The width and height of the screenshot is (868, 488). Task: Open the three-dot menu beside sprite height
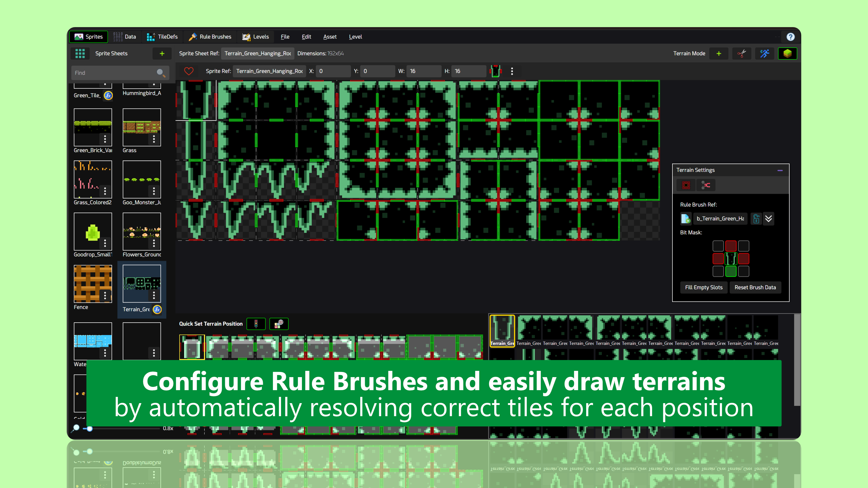(x=512, y=71)
